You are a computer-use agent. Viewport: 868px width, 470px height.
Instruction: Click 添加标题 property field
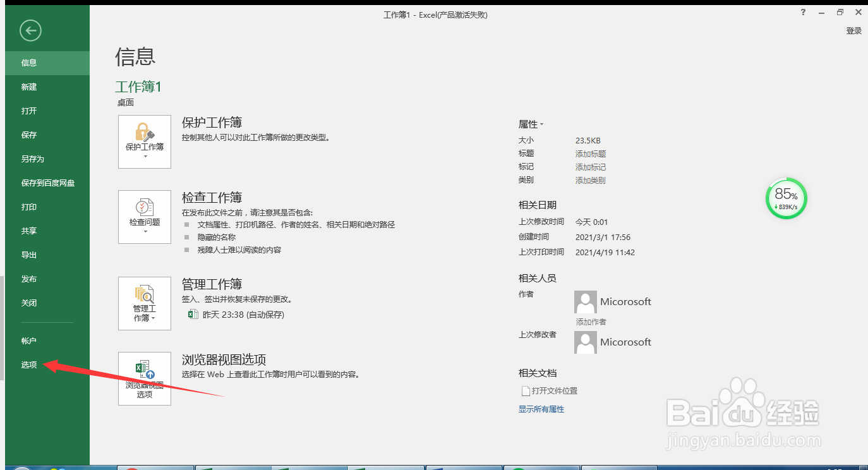[x=591, y=154]
